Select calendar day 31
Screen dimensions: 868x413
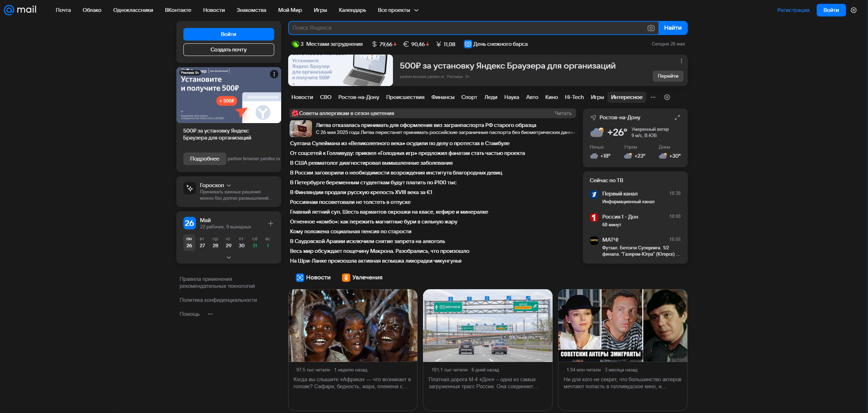tap(255, 242)
